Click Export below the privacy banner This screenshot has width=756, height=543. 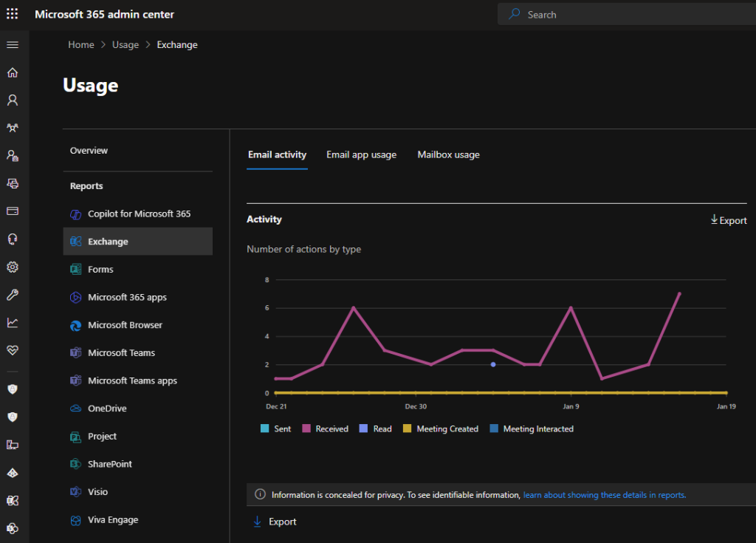click(x=275, y=522)
